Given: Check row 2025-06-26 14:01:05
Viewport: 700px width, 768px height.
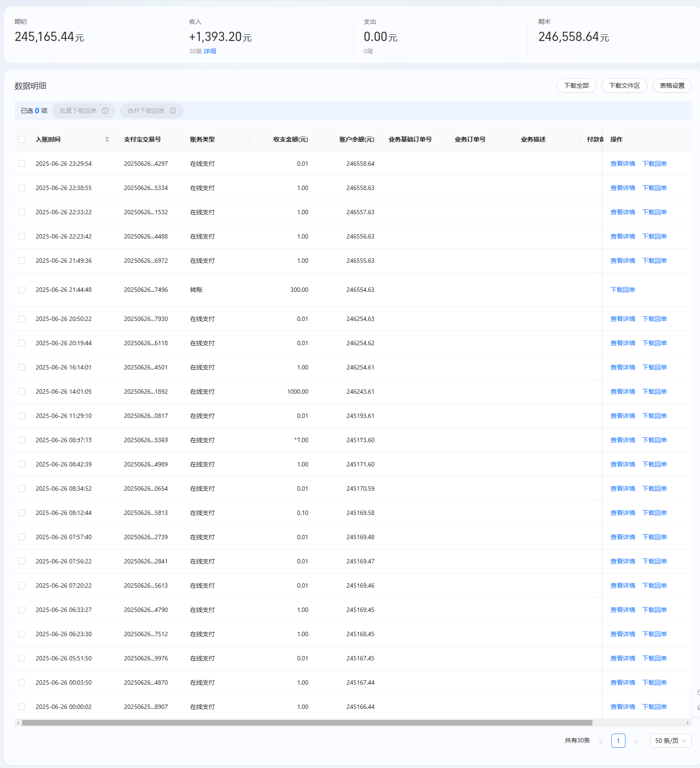Looking at the screenshot, I should click(x=22, y=391).
